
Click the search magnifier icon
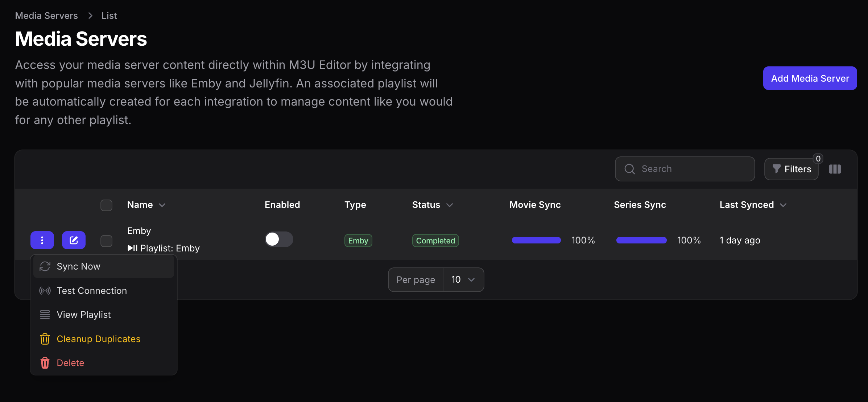pyautogui.click(x=629, y=169)
